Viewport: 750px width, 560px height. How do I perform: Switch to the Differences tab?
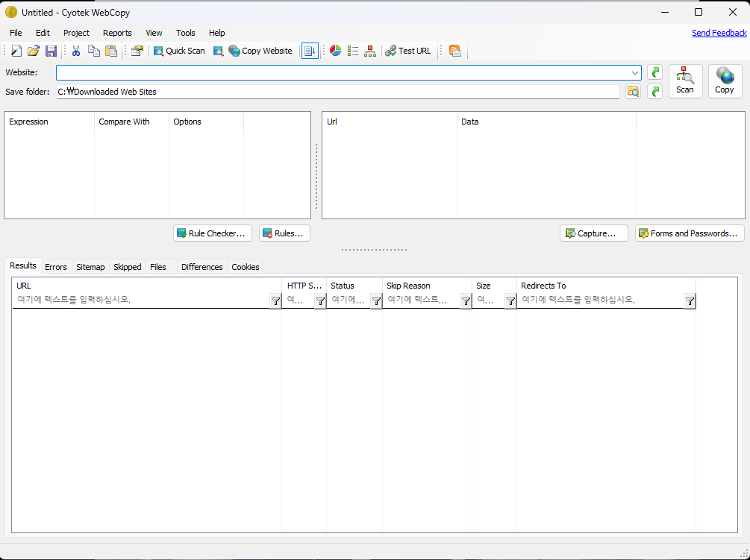201,267
